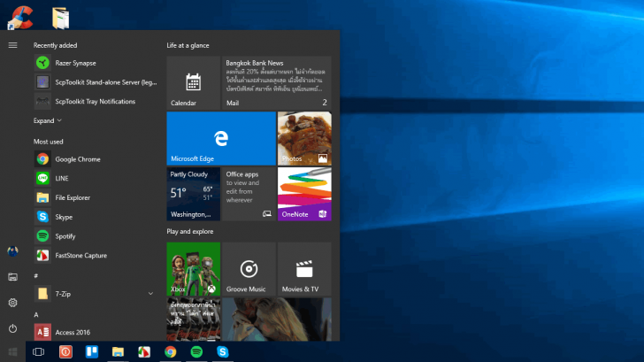Expand the Recently added list
This screenshot has height=362, width=644.
click(47, 120)
